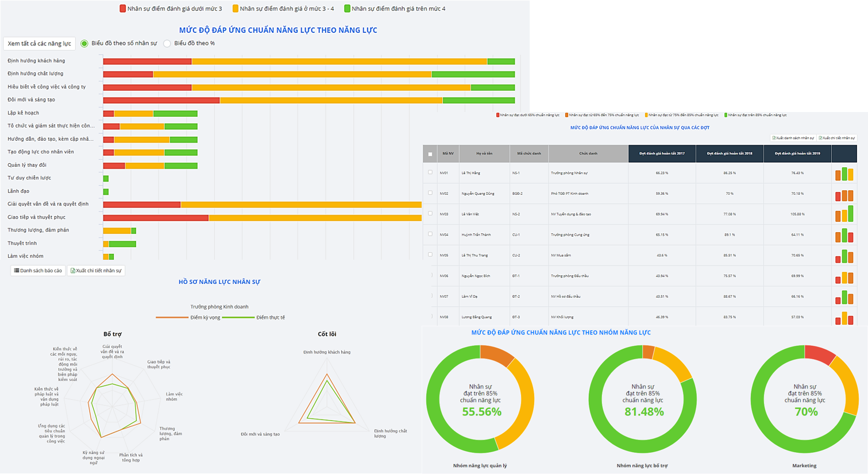Click the 70% value in Marketing donut
Screen dimensions: 868x474
click(x=806, y=412)
